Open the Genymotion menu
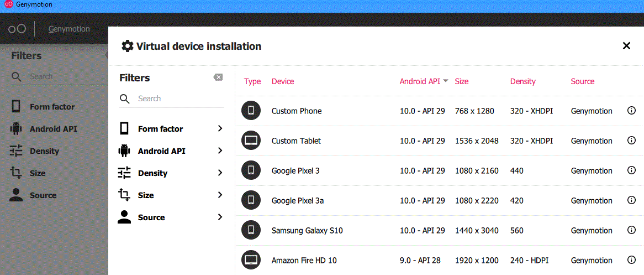The image size is (644, 275). tap(69, 29)
